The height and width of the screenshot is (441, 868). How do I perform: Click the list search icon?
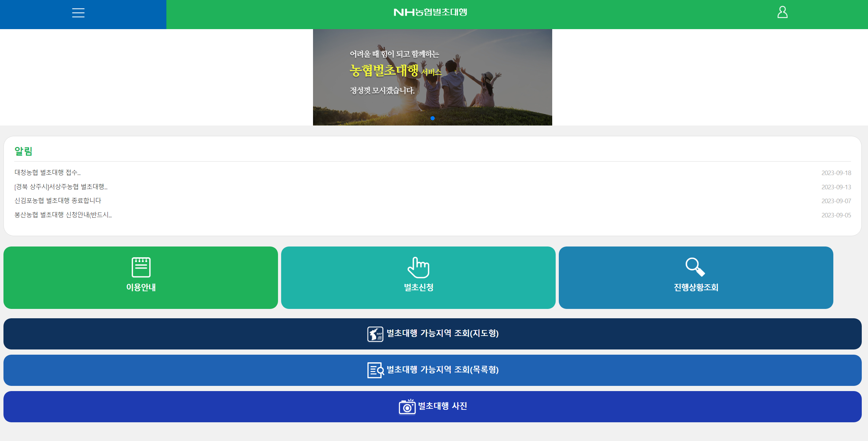(375, 370)
